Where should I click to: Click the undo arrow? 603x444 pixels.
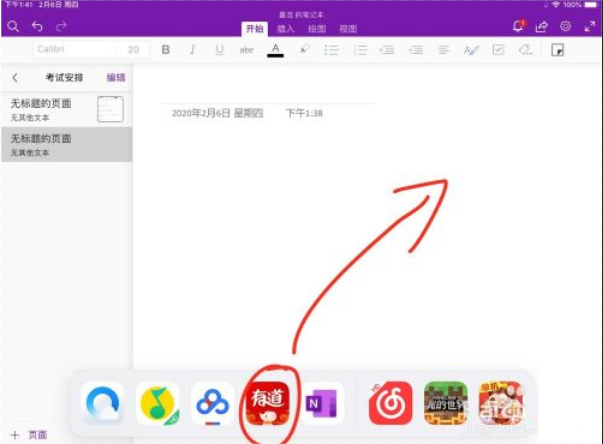[x=37, y=26]
